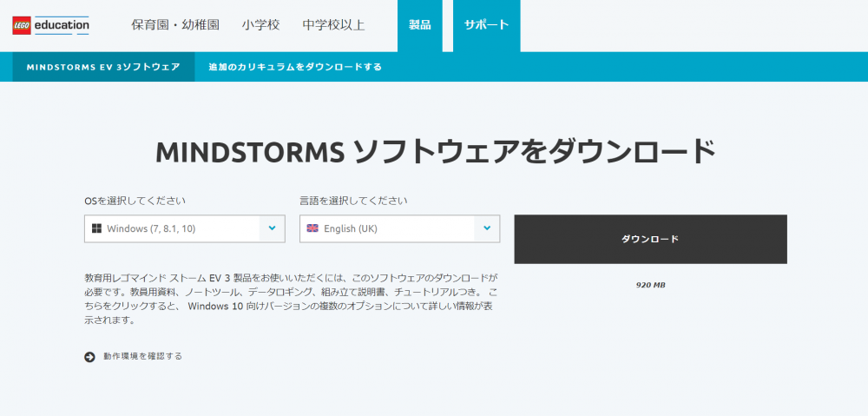Click the circled arrow beside 動作環境を確認する

click(x=89, y=356)
